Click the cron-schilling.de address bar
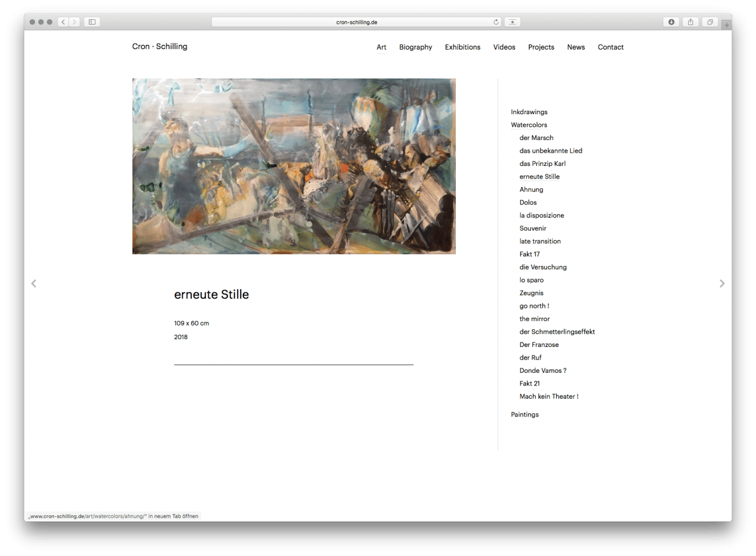This screenshot has width=756, height=556. (x=356, y=22)
